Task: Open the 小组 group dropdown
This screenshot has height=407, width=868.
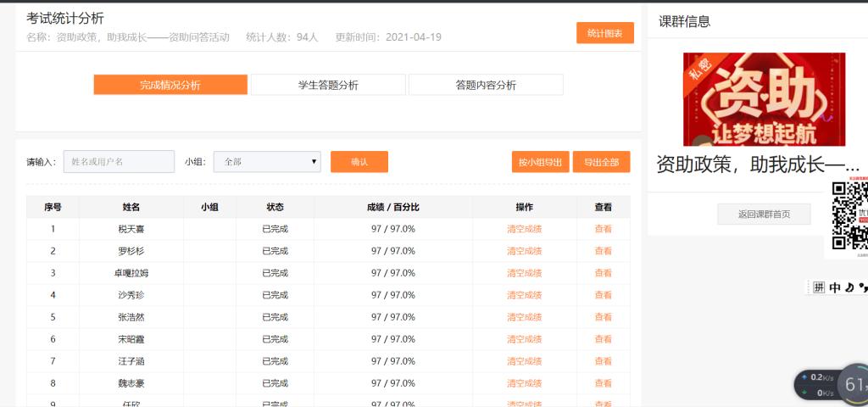Action: point(267,162)
